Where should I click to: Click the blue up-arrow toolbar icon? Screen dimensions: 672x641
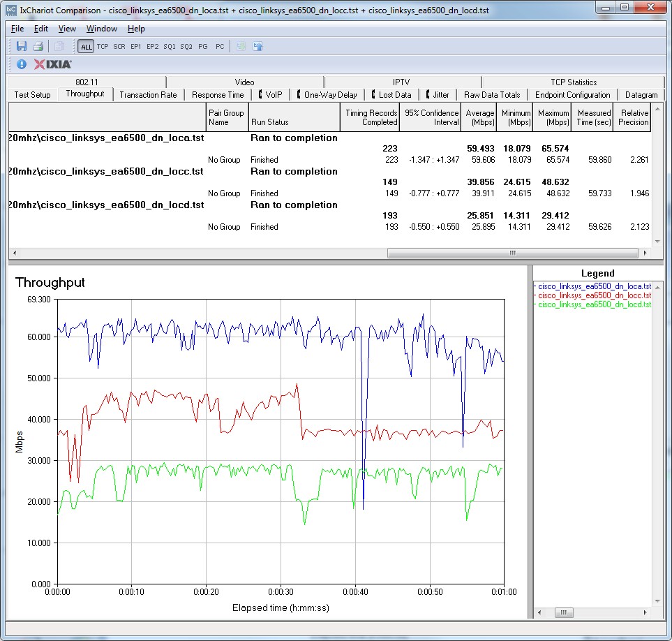(257, 46)
